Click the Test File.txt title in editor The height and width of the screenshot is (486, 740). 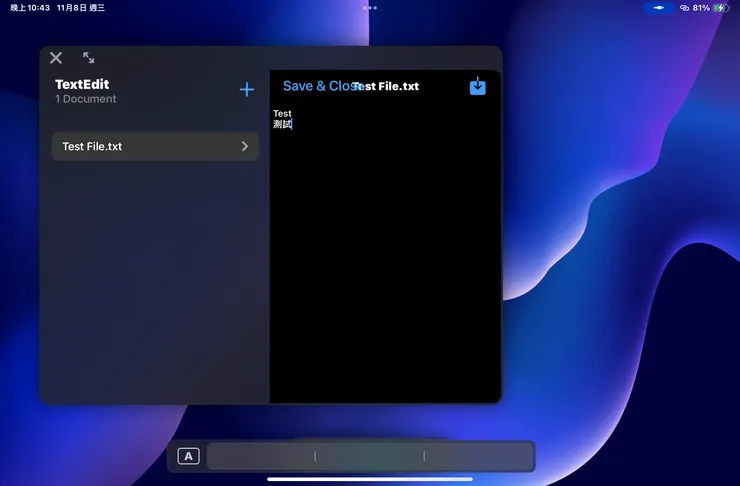pos(386,86)
